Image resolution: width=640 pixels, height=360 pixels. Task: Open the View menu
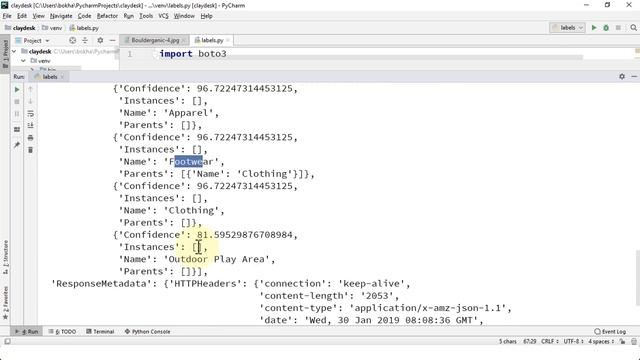(38, 16)
